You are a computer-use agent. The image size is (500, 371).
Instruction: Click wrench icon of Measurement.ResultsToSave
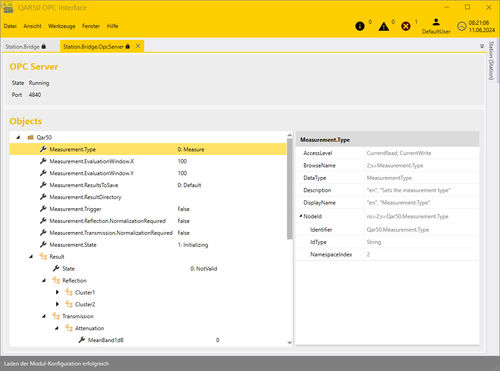coord(43,185)
